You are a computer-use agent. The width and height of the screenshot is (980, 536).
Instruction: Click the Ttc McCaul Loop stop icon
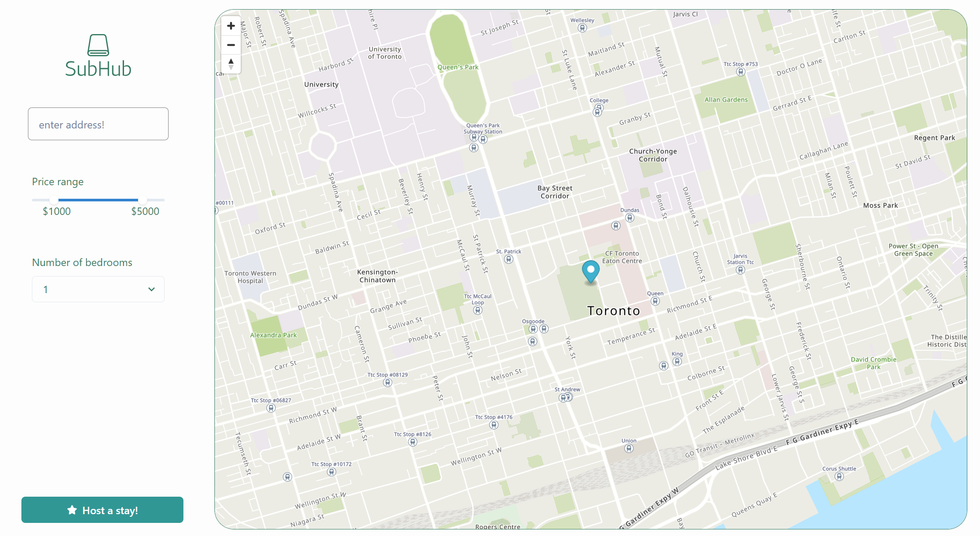tap(478, 311)
